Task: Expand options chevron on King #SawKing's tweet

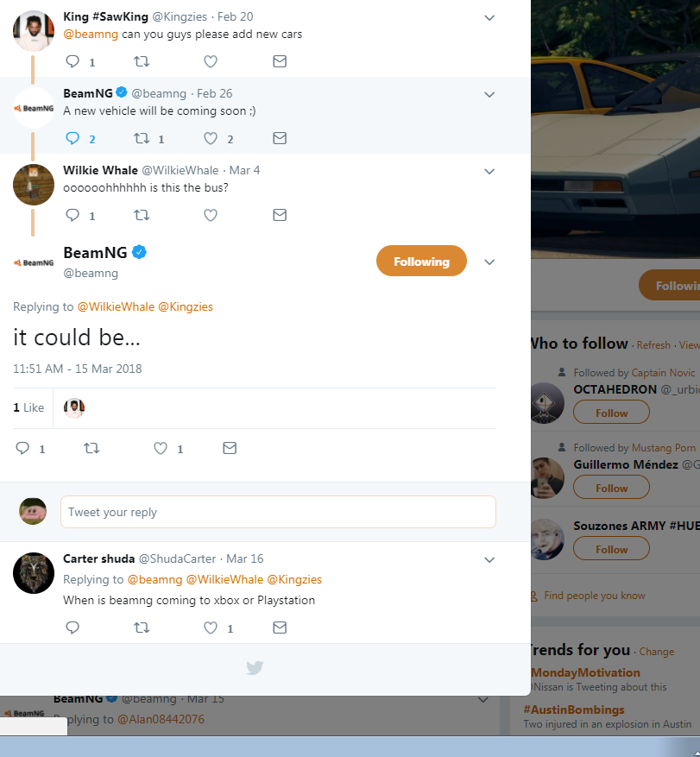Action: click(489, 17)
